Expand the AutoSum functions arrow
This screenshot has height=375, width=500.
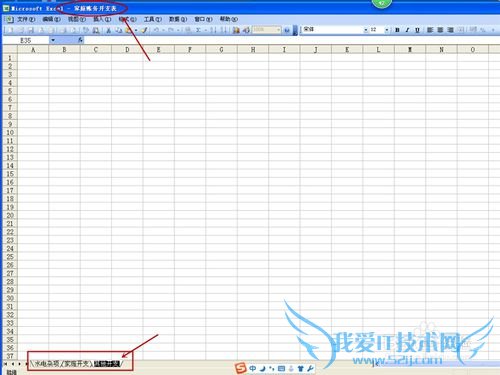coord(205,30)
